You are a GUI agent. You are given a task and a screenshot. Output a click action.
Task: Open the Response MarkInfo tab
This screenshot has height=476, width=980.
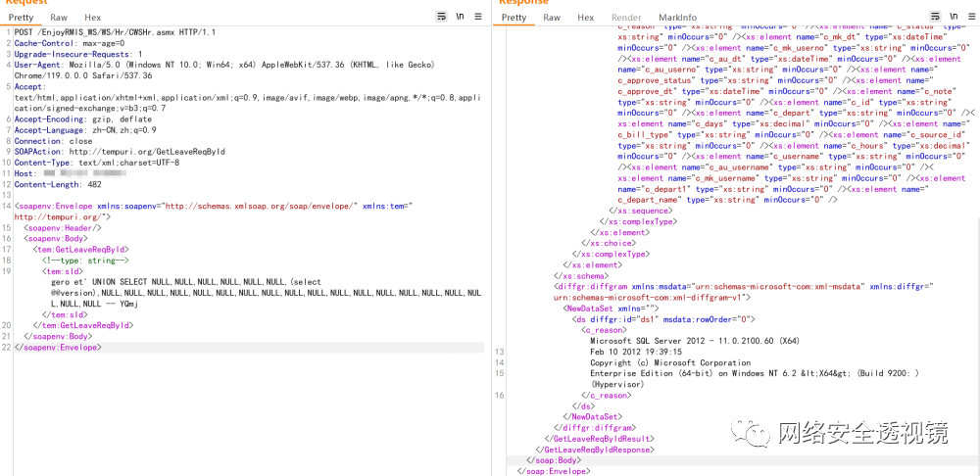coord(677,18)
